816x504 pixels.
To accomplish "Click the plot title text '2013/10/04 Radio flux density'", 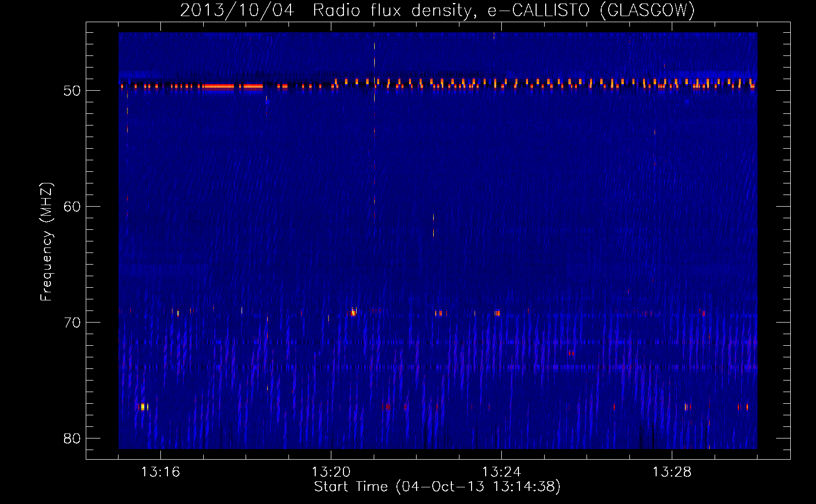I will tap(326, 10).
